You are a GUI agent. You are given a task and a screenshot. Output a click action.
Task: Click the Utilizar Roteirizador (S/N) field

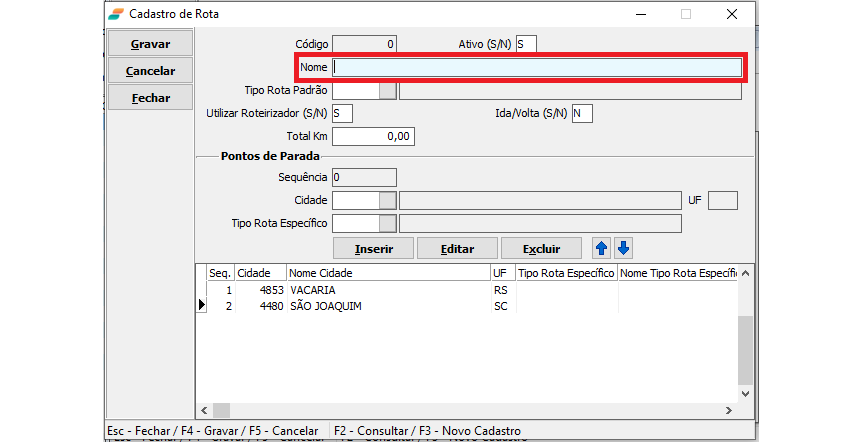343,113
